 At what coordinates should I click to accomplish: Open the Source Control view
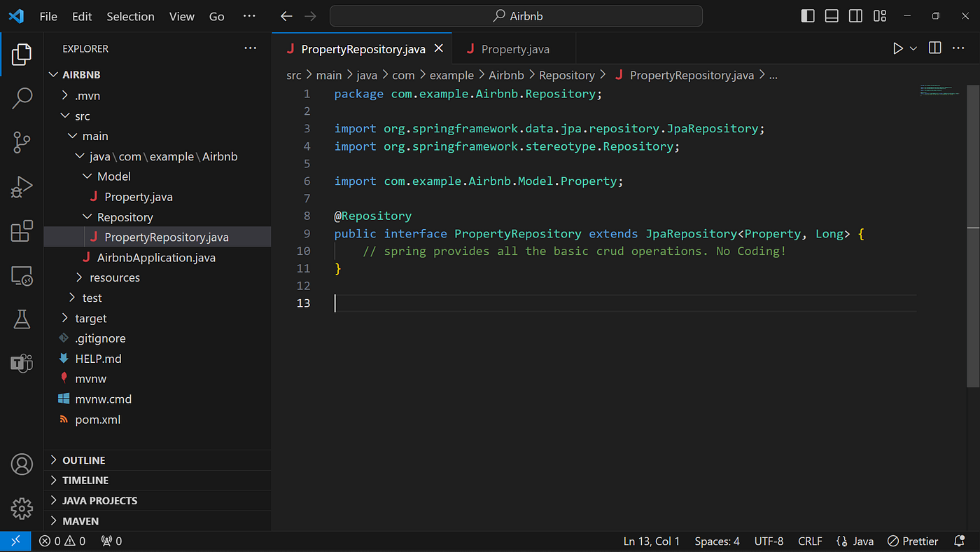pyautogui.click(x=22, y=143)
